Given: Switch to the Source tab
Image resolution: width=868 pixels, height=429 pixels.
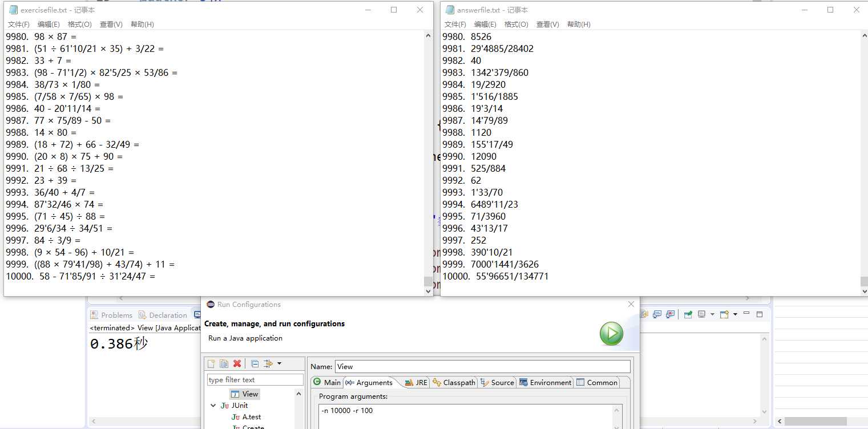Looking at the screenshot, I should pyautogui.click(x=497, y=383).
